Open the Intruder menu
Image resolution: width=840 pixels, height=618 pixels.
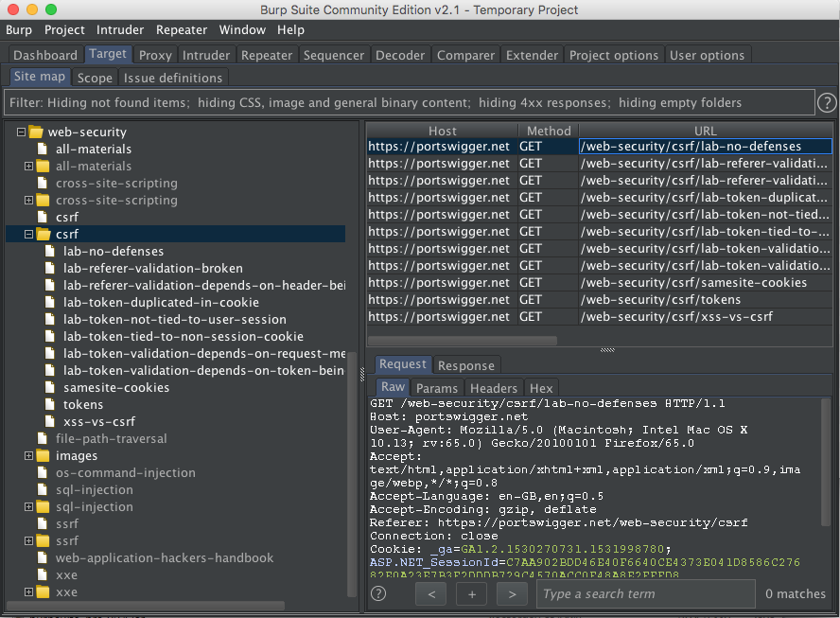pos(119,29)
